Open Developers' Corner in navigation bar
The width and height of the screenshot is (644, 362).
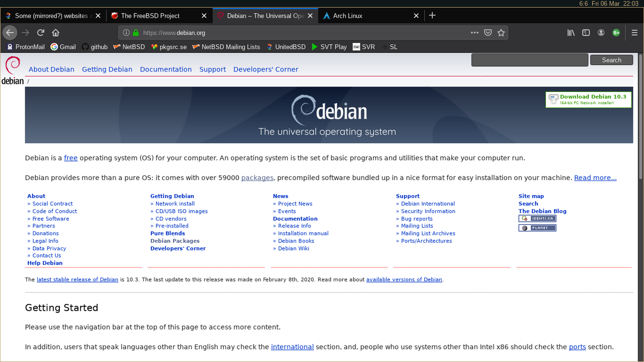tap(266, 69)
